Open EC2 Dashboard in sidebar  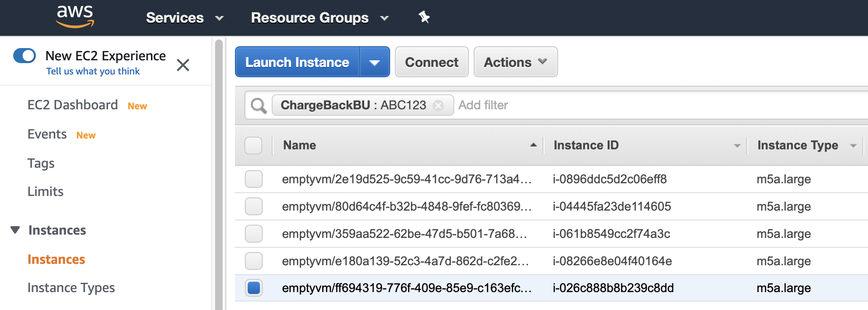point(73,105)
